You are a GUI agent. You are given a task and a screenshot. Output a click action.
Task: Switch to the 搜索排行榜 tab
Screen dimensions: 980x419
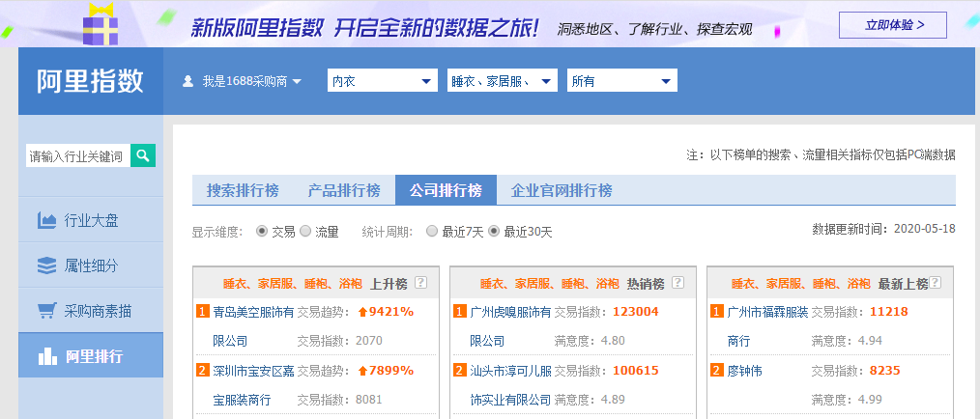coord(243,190)
